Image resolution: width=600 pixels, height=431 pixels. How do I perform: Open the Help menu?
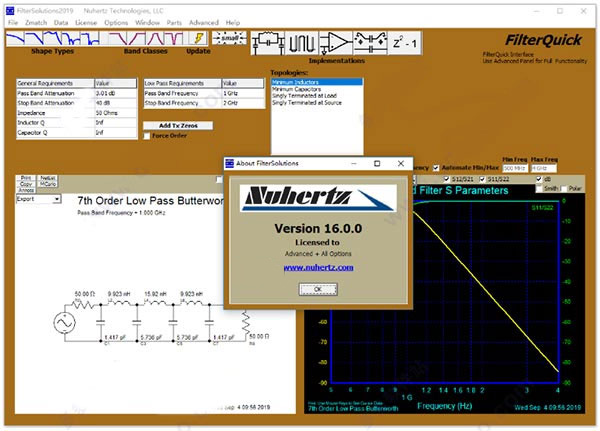tap(233, 23)
